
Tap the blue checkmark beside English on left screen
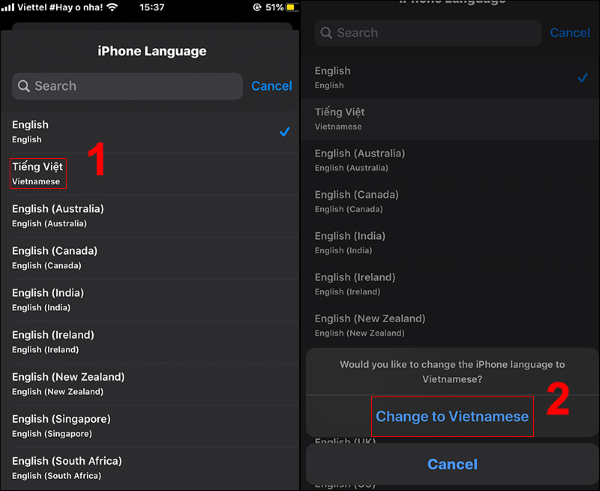(x=285, y=132)
